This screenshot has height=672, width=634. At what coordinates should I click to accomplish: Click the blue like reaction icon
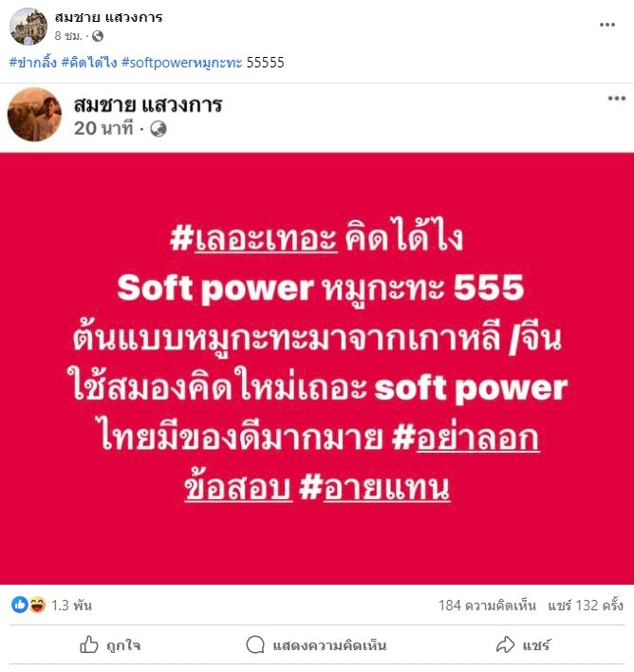coord(19,605)
